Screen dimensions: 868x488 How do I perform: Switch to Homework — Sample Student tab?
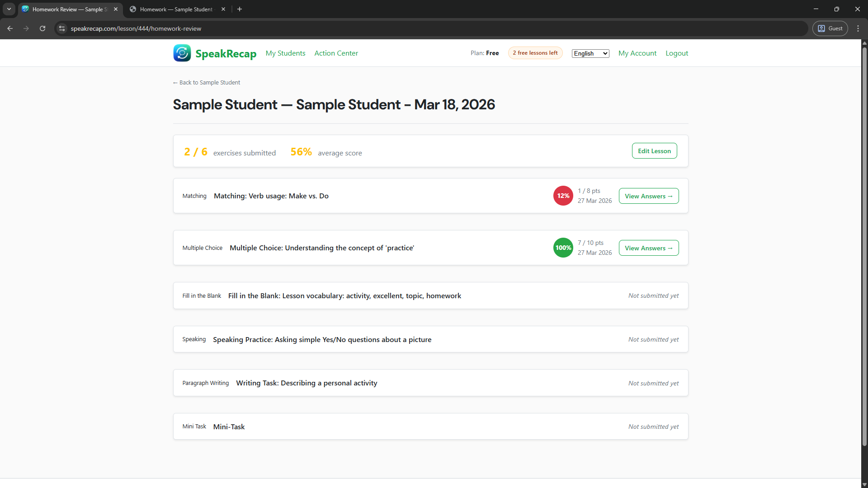[x=176, y=9]
